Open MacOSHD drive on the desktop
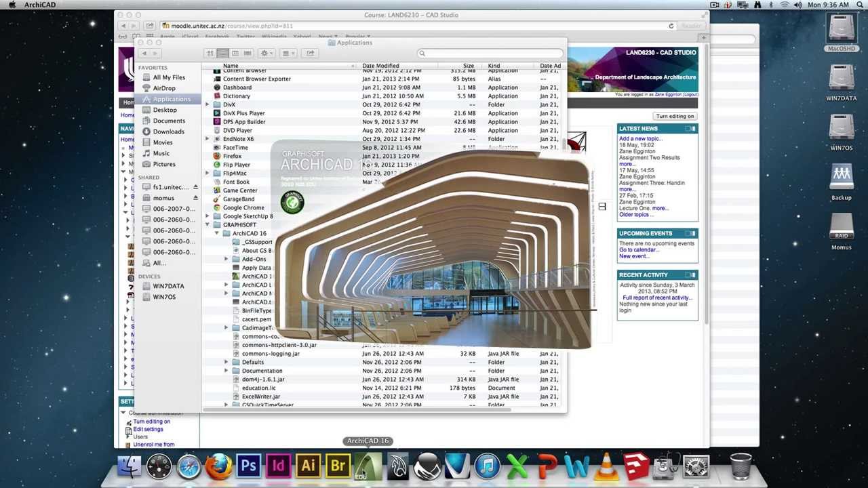 842,33
